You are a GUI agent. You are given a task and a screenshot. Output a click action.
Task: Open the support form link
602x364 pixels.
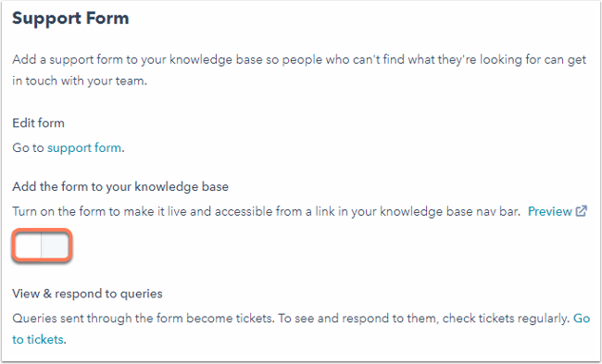click(x=84, y=148)
